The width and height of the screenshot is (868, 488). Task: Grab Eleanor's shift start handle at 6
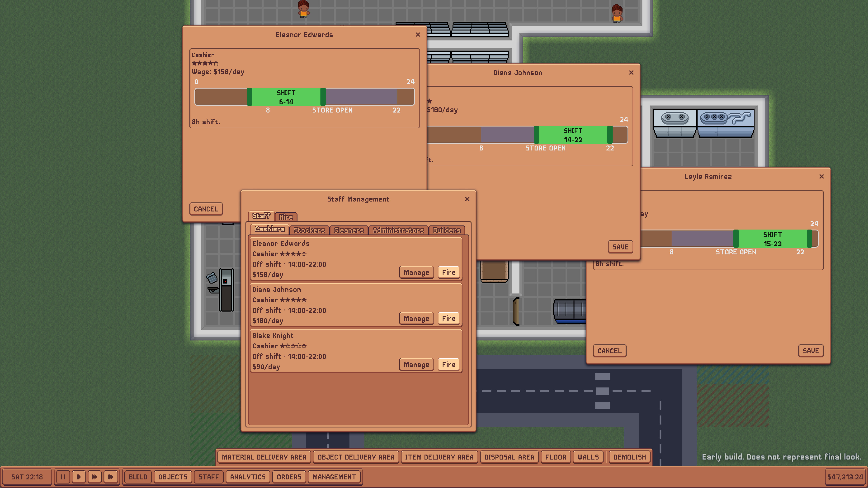249,97
